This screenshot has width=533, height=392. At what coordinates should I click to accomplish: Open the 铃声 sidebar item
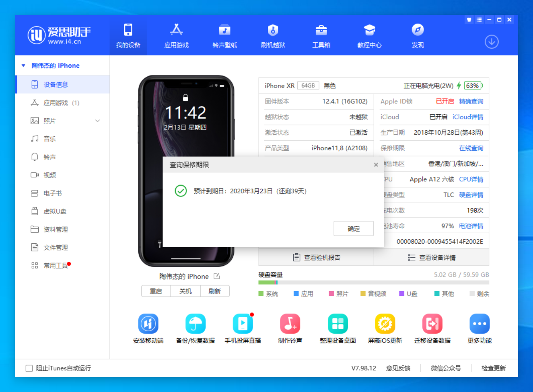[62, 157]
